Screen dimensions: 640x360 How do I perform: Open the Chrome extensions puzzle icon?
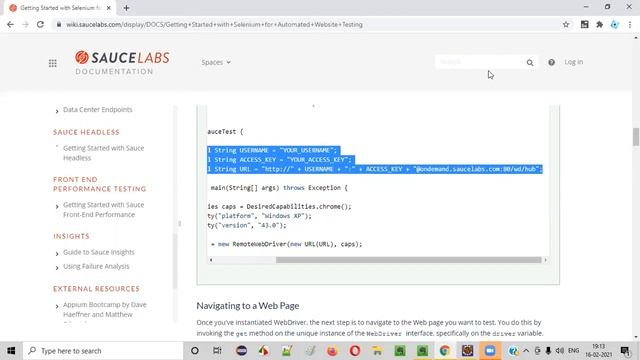click(599, 24)
